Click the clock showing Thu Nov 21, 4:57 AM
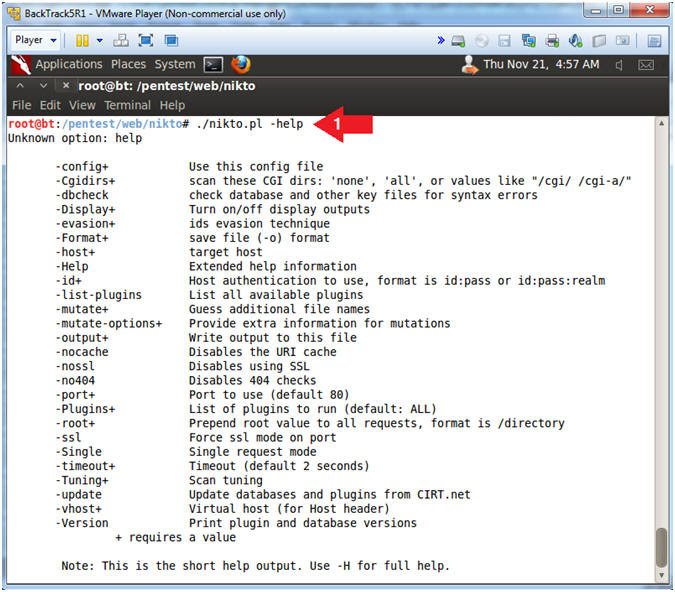 click(x=541, y=64)
